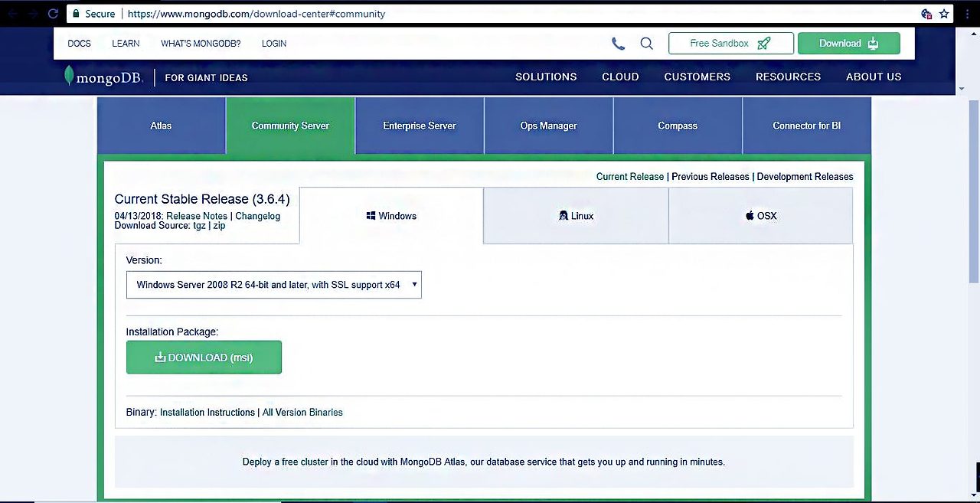Open the Version dropdown for Windows Server 2008
This screenshot has height=503, width=980.
tap(273, 285)
